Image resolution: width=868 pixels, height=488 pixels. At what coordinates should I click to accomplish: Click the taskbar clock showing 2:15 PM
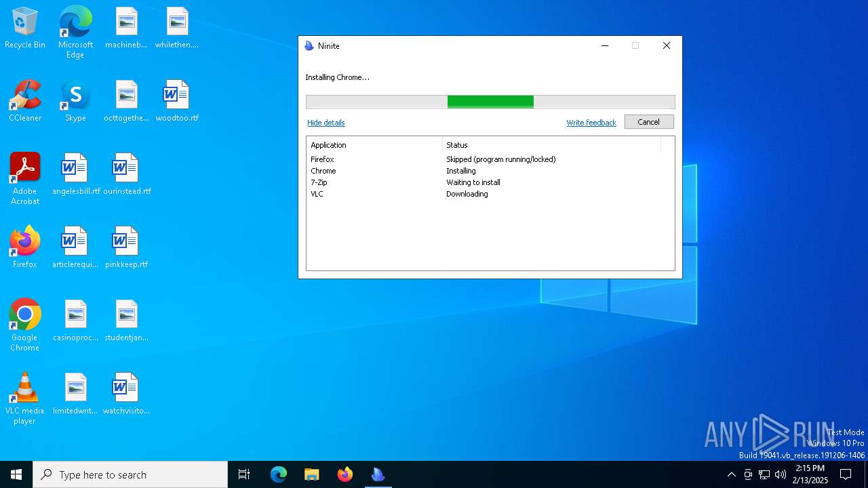(x=810, y=474)
